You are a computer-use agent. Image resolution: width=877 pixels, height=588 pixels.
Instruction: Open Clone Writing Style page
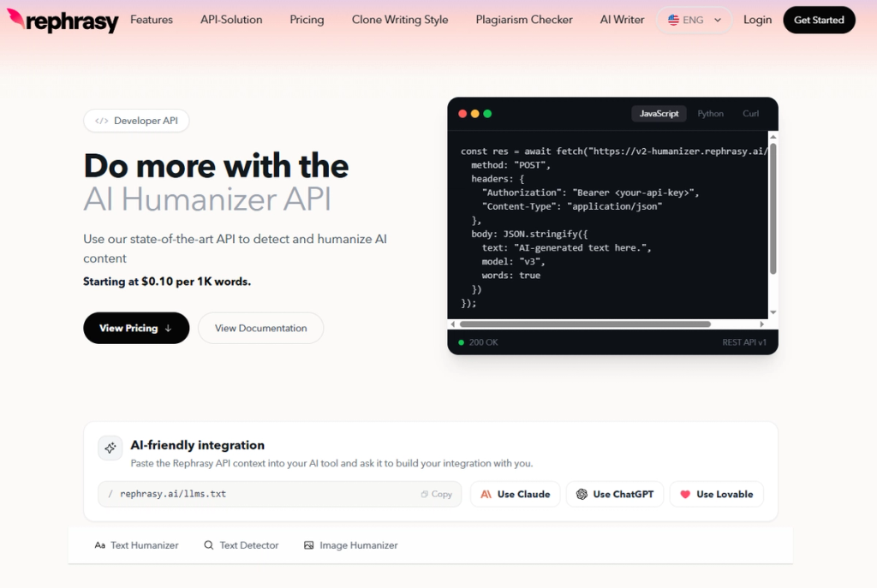click(x=400, y=20)
